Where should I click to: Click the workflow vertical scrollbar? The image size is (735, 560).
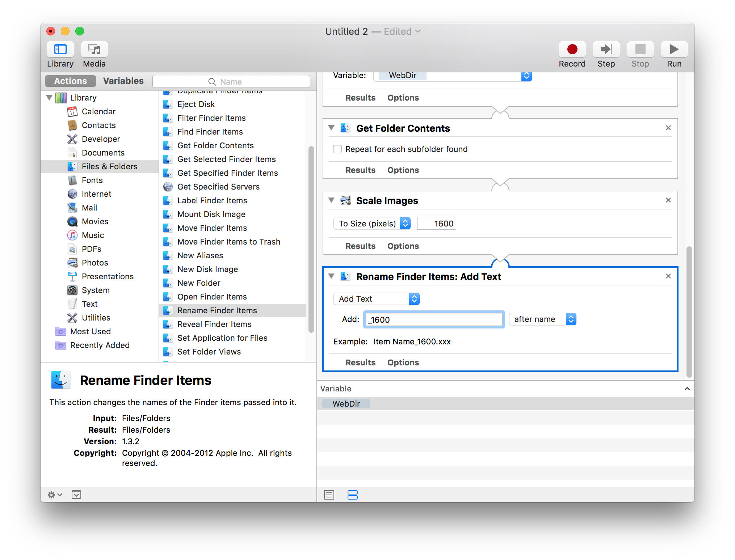coord(689,311)
